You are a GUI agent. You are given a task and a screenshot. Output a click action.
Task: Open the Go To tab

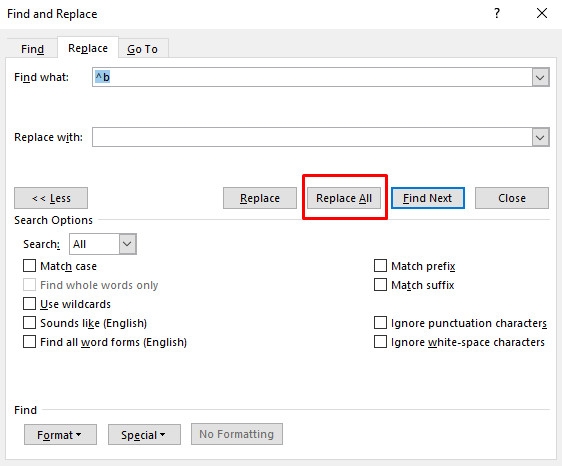[142, 49]
